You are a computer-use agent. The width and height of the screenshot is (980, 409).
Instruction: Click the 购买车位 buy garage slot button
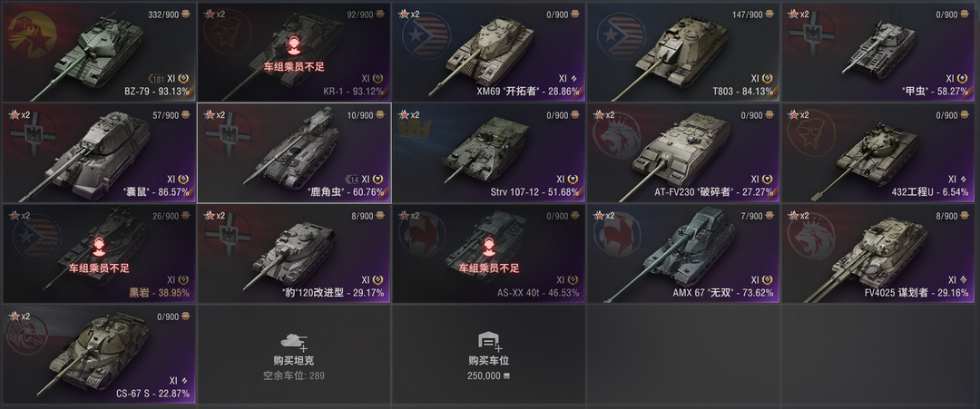(489, 354)
